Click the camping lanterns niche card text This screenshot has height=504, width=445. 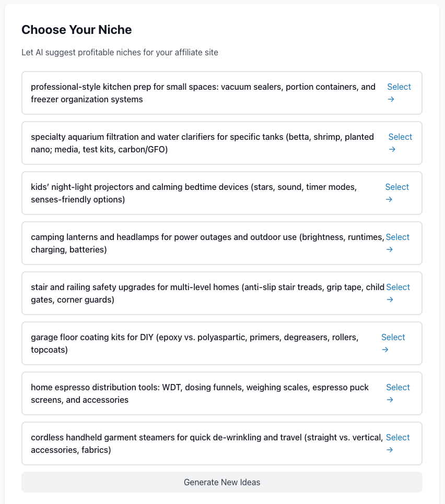(207, 243)
